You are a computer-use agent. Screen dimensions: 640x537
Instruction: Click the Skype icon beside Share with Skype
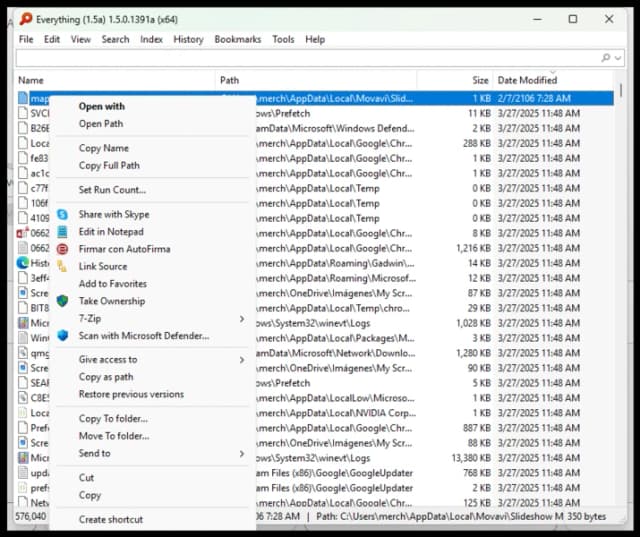(x=62, y=215)
